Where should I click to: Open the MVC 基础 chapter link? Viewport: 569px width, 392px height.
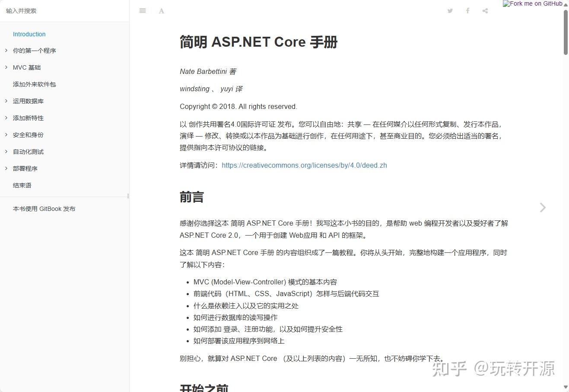[27, 67]
